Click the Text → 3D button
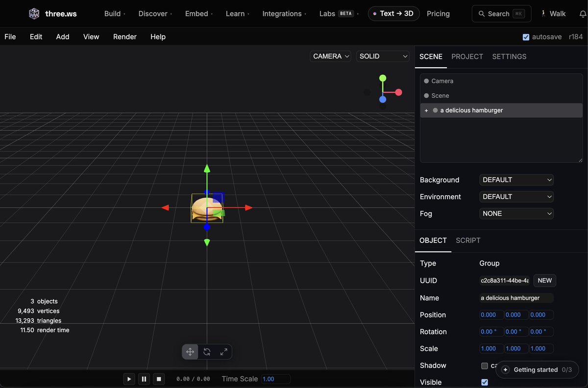This screenshot has height=388, width=588. [393, 14]
